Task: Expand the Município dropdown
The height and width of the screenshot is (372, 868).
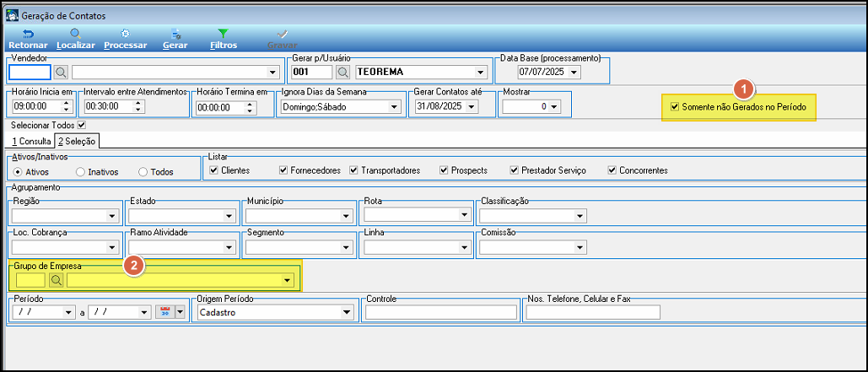Action: click(346, 216)
